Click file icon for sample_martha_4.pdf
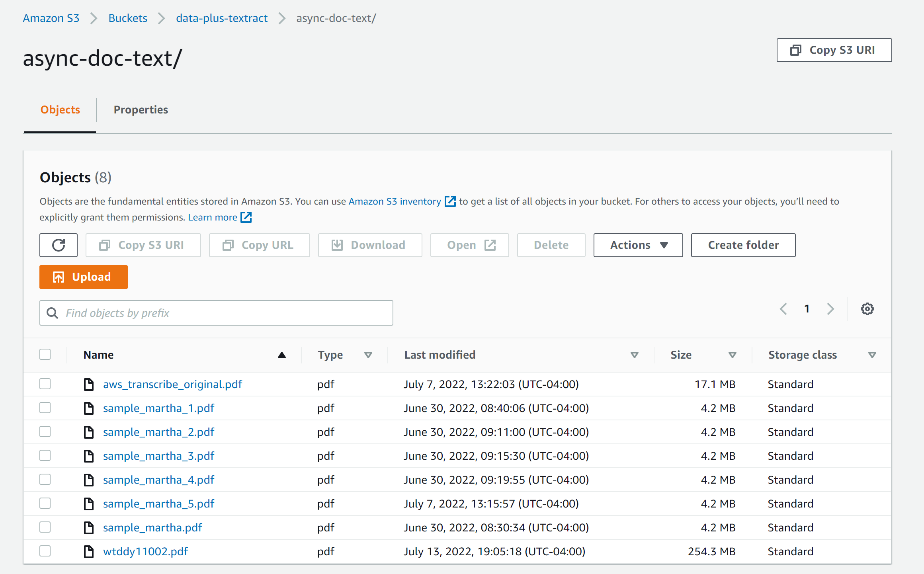Viewport: 924px width, 574px height. tap(89, 480)
